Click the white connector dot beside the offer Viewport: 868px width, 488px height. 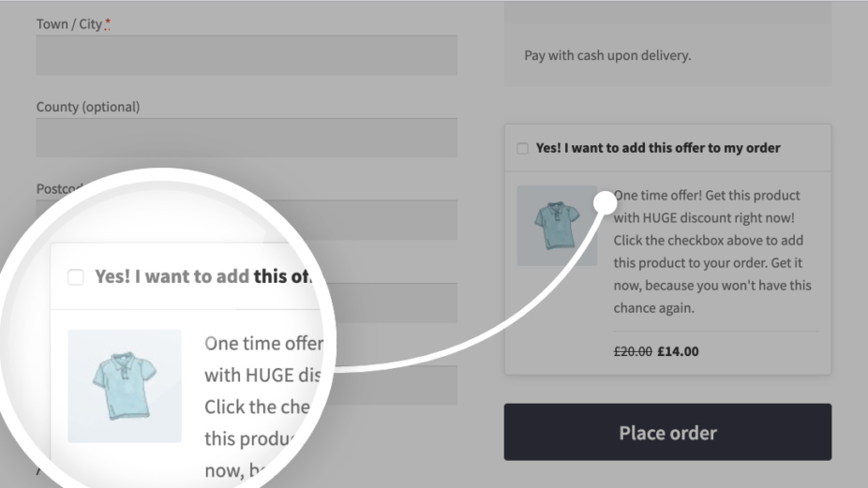(x=605, y=202)
